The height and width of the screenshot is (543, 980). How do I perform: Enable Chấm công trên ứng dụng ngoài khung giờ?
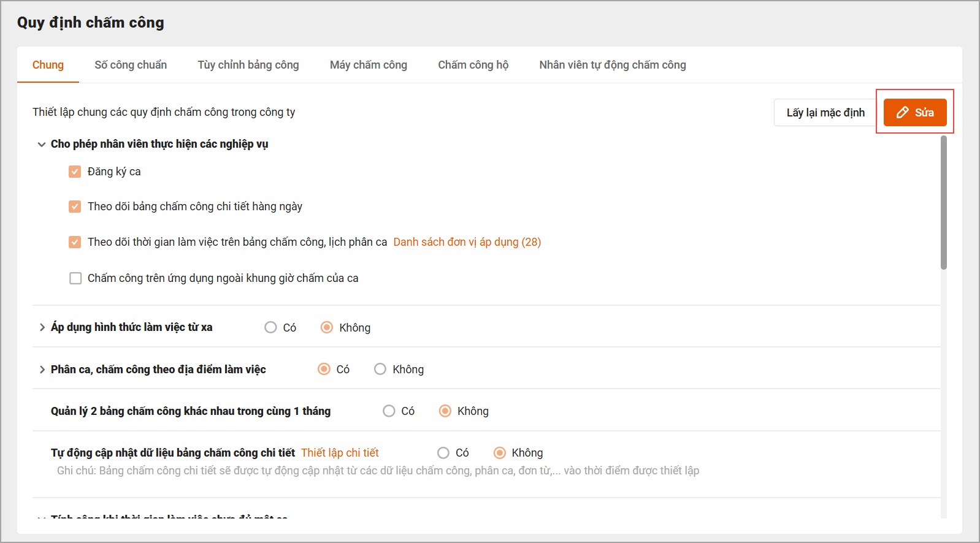pyautogui.click(x=75, y=278)
